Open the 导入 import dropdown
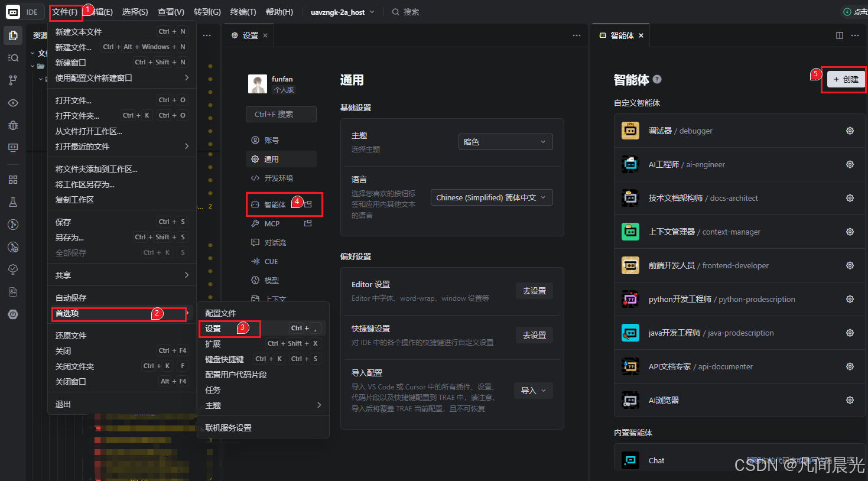Screen dimensions: 868x481 click(x=534, y=391)
